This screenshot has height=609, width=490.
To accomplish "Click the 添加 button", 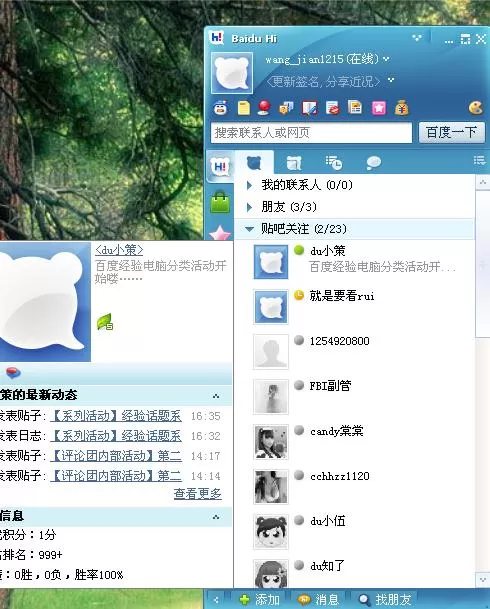I will [259, 600].
